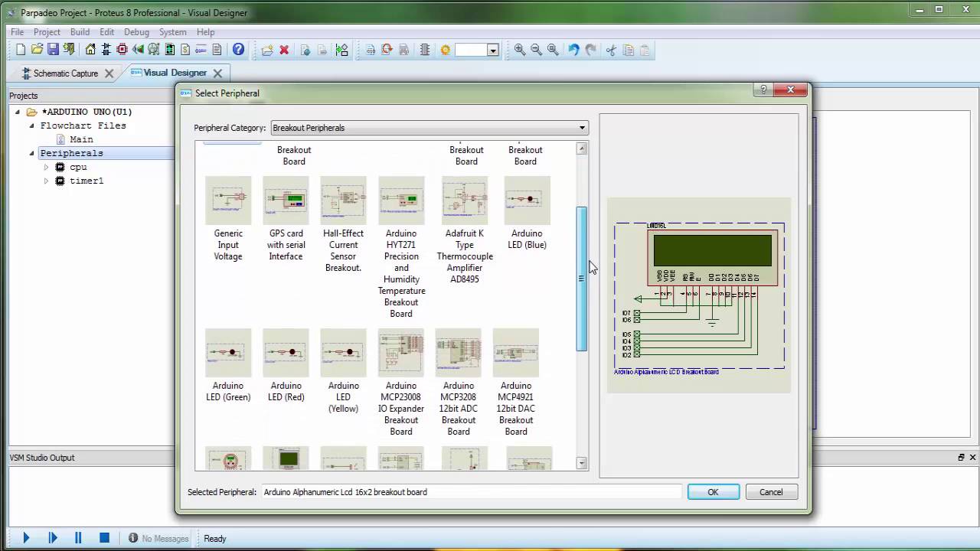Screen dimensions: 980x551
Task: Click the peripheral list scroll-up arrow
Action: 582,148
